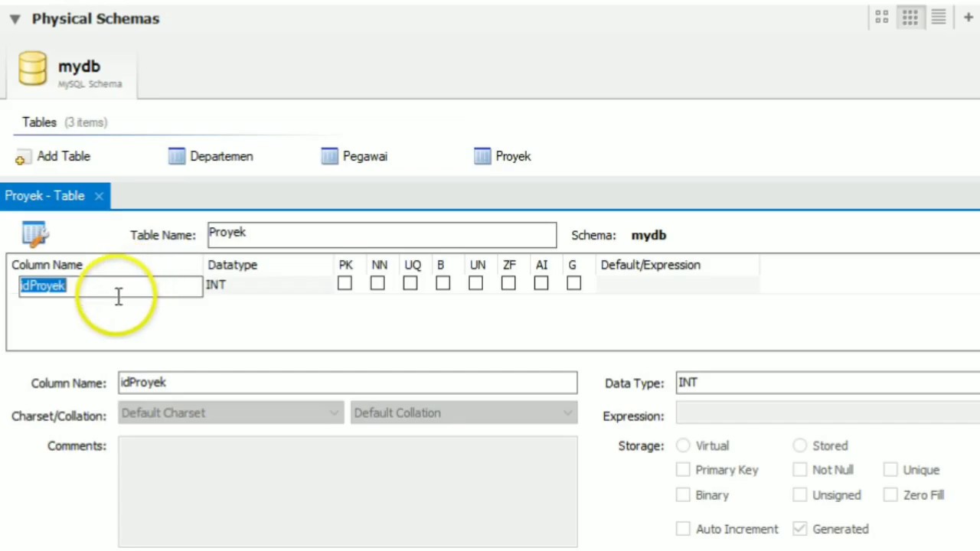Open the Default Collation dropdown
Screen dimensions: 980x551
click(x=463, y=413)
